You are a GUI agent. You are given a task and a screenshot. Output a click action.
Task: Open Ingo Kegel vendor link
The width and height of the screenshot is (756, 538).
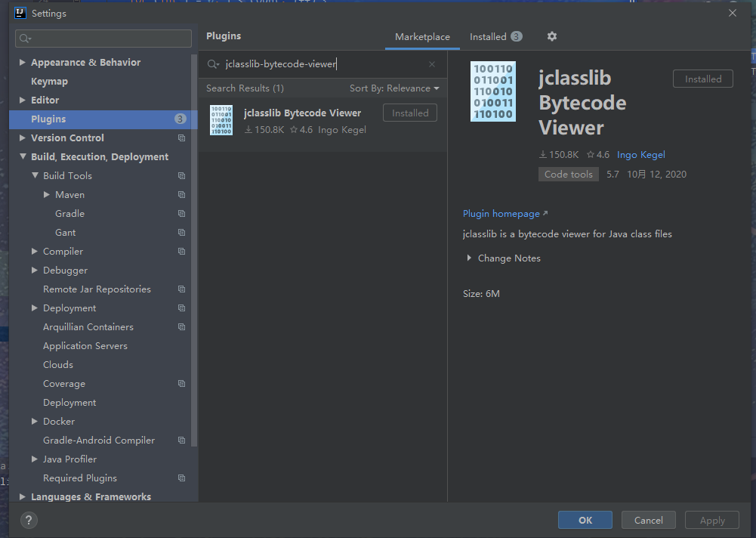[640, 155]
